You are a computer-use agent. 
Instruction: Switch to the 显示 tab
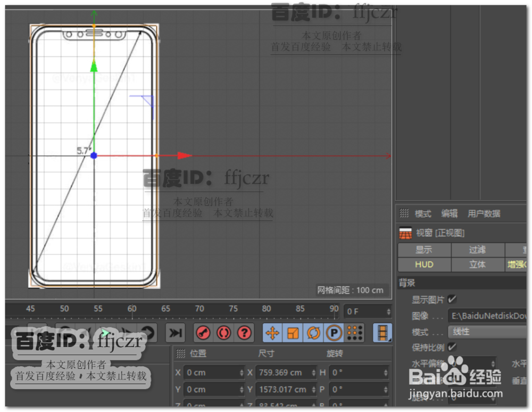point(424,250)
